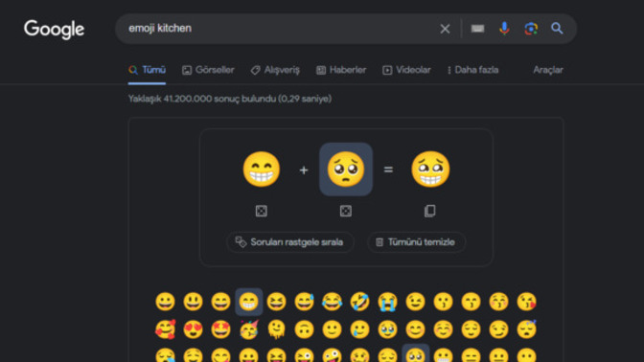Switch to the Videolar tab

[x=406, y=70]
